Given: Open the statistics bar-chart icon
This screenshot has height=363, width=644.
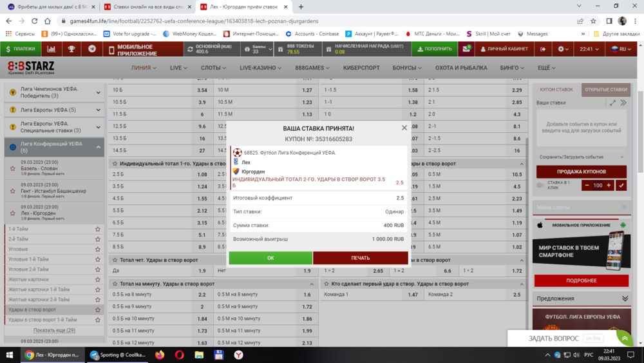Looking at the screenshot, I should pos(52,49).
